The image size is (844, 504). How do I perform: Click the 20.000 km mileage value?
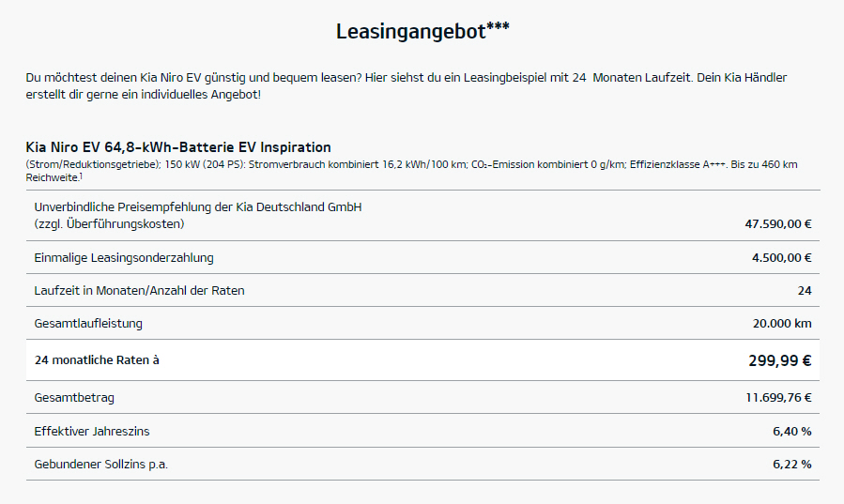(x=781, y=323)
